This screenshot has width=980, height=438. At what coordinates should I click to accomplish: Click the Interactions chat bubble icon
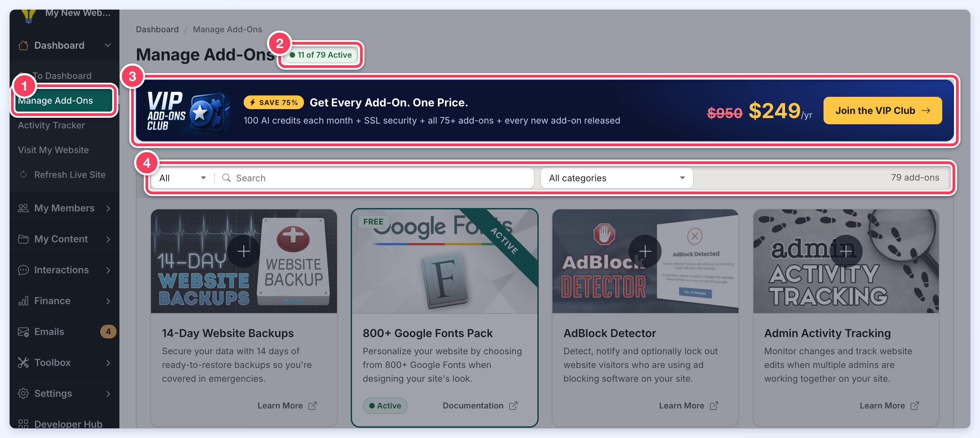click(x=23, y=270)
